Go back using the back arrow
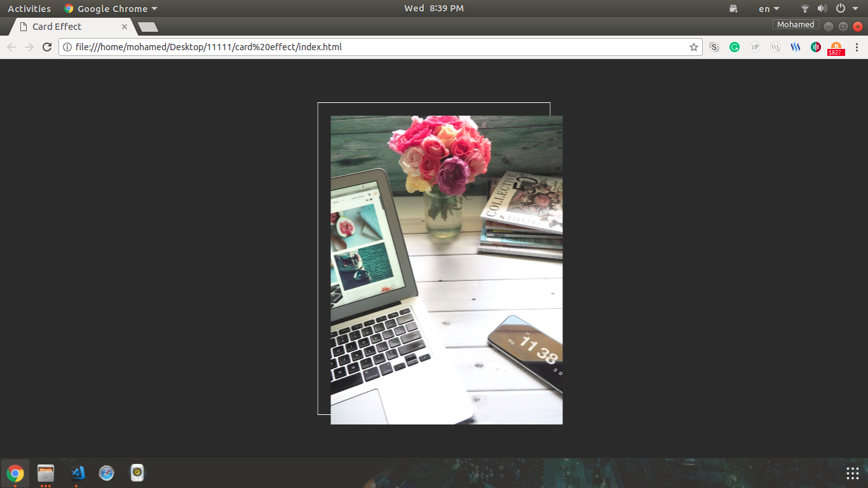This screenshot has height=488, width=868. pos(11,47)
